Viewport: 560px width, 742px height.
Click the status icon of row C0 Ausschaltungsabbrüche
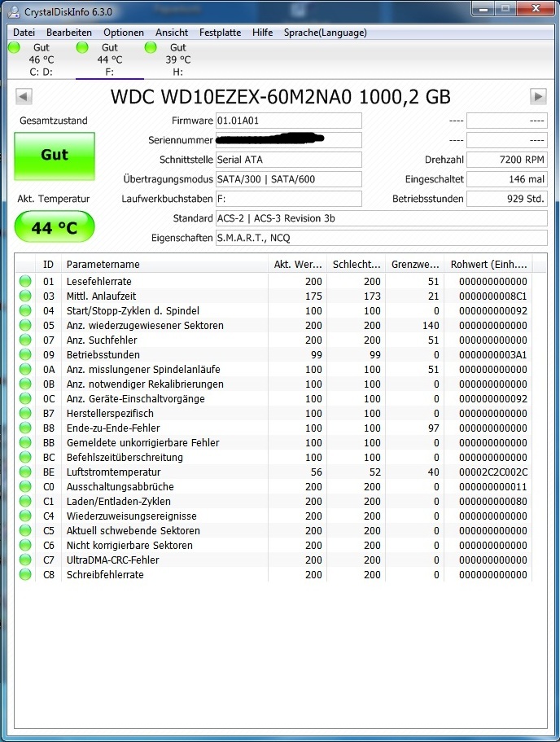pyautogui.click(x=25, y=486)
